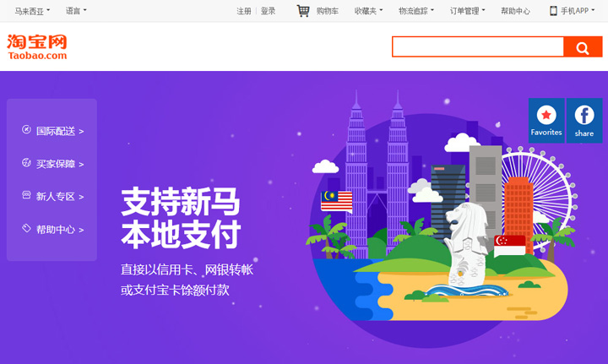Click the 注册 register link
This screenshot has width=608, height=364.
pyautogui.click(x=244, y=11)
